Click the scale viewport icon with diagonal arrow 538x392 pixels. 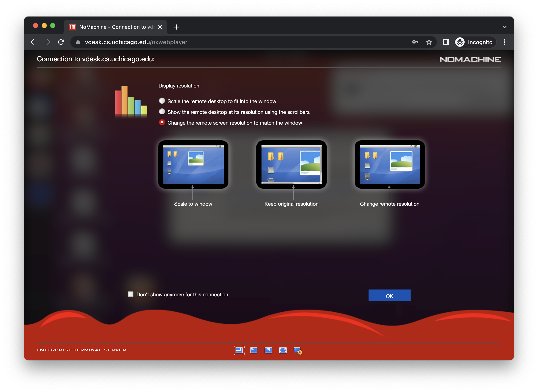click(x=254, y=350)
